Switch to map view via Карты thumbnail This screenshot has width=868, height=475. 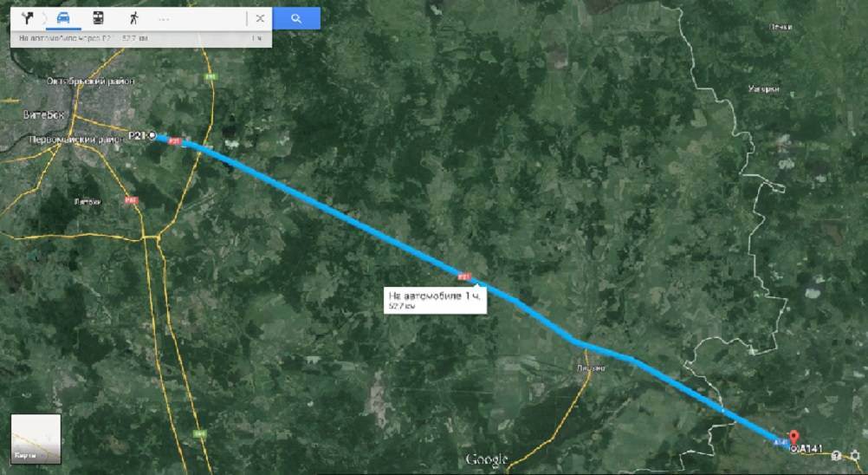pos(36,439)
